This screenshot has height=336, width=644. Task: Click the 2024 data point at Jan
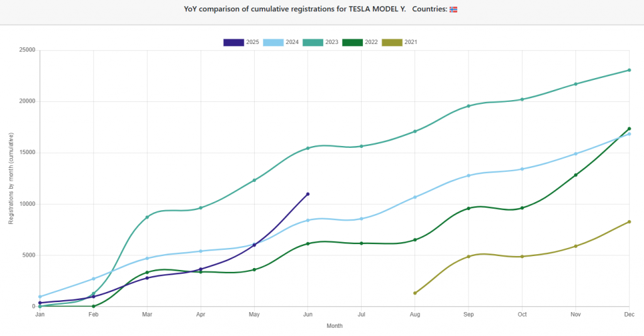coord(40,296)
